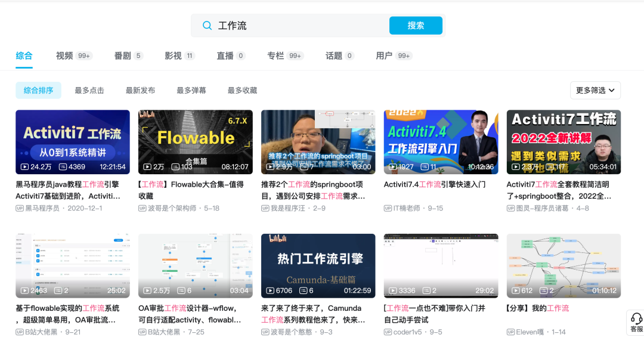This screenshot has height=340, width=644.
Task: Sort results by 最多收藏
Action: (242, 90)
